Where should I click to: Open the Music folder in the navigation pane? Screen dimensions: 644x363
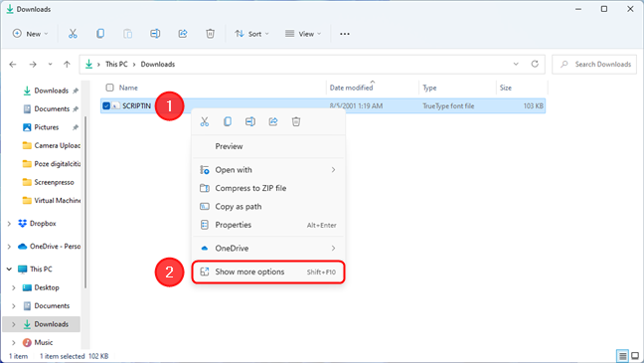click(x=38, y=342)
